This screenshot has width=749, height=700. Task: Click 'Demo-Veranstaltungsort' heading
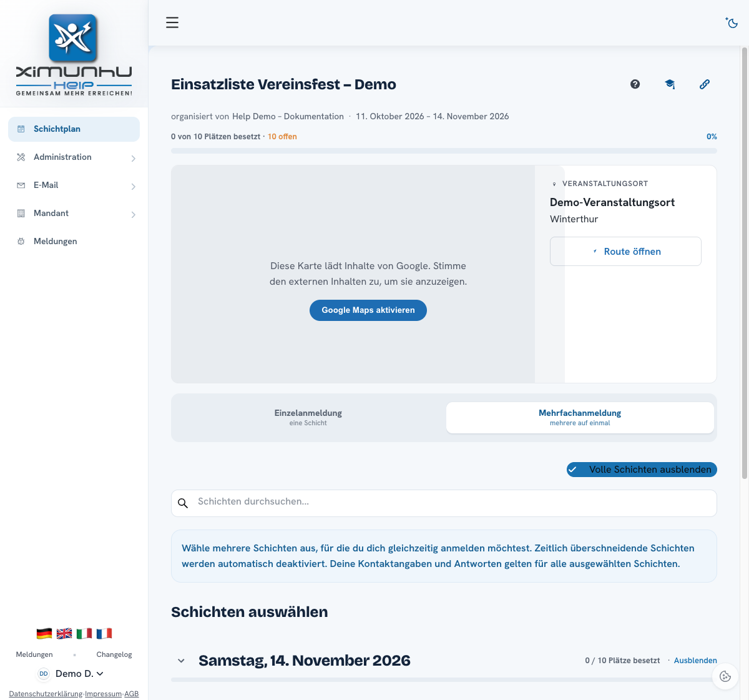(x=612, y=202)
